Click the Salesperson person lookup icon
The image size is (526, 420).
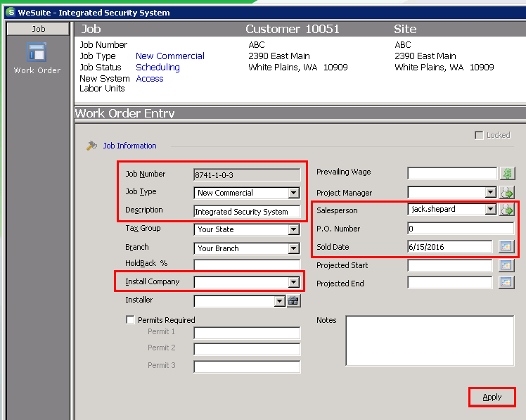507,210
